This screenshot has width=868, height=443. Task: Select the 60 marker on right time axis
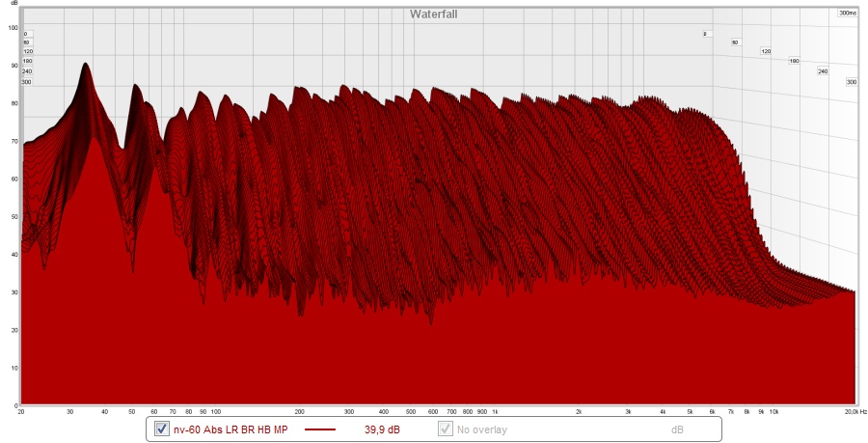pos(735,42)
